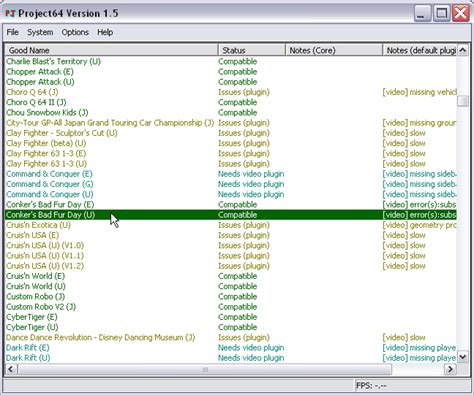This screenshot has width=474, height=395.
Task: Click the horizontal scrollbar right arrow
Action: (450, 369)
